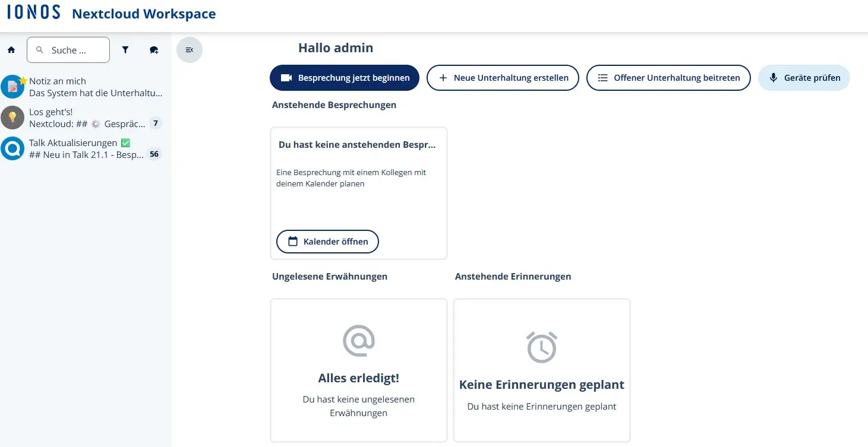868x447 pixels.
Task: Click the list icon on Offener Unterhaltung beitreten
Action: coord(601,77)
